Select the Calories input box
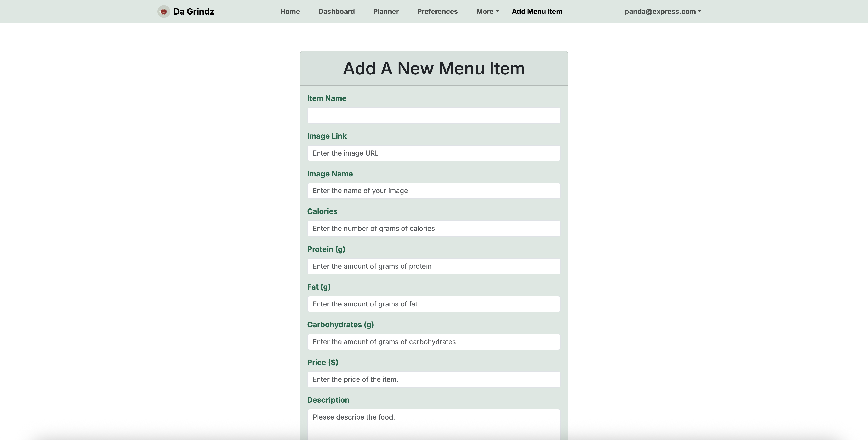Image resolution: width=868 pixels, height=440 pixels. pyautogui.click(x=434, y=228)
